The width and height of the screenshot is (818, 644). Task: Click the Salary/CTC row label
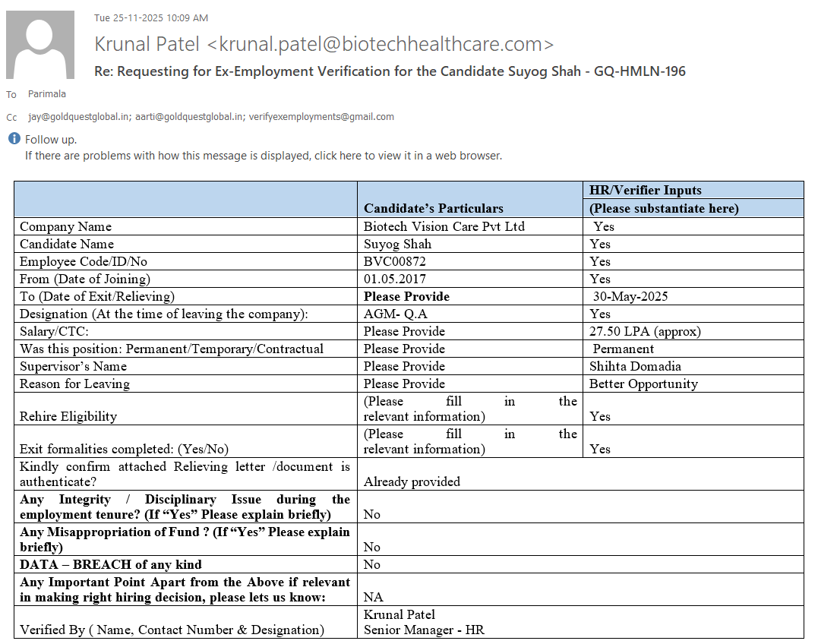pyautogui.click(x=54, y=332)
